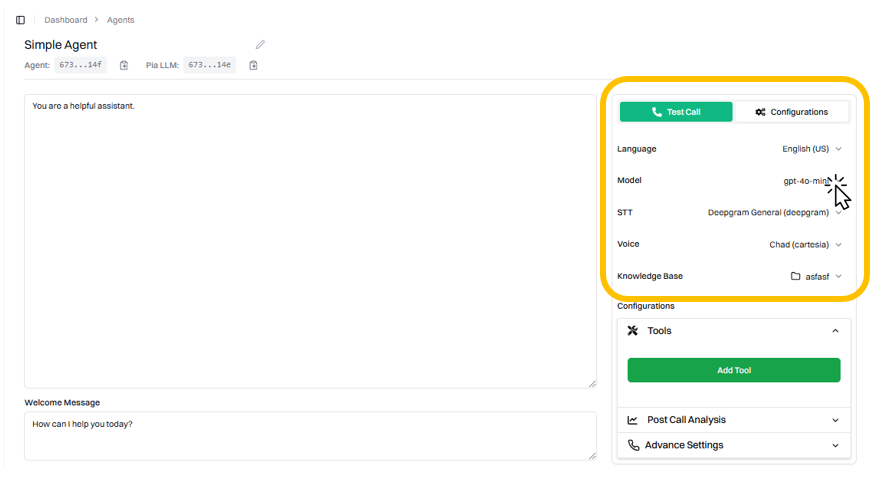Open the Voice dropdown showing Chad (cartesia)
This screenshot has width=889, height=489.
click(805, 244)
